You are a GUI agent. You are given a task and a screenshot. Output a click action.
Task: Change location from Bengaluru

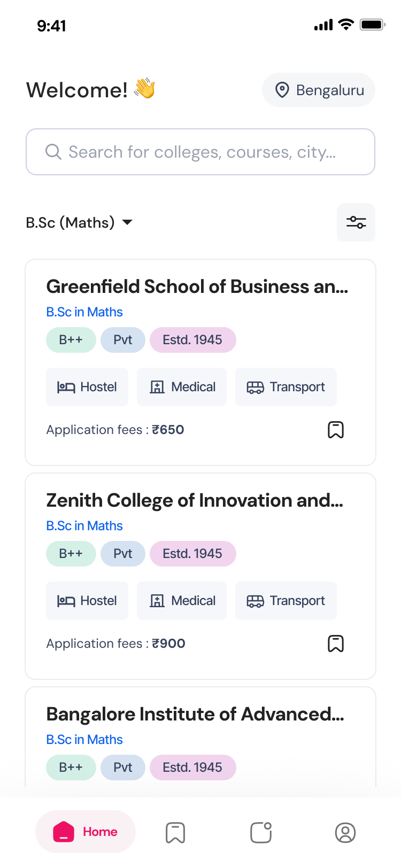pyautogui.click(x=319, y=90)
